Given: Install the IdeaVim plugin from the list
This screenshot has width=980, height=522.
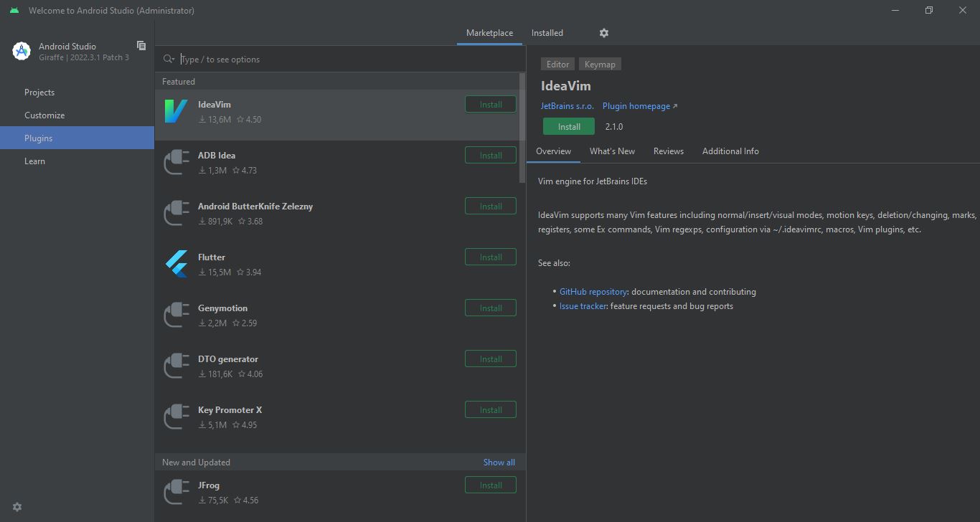Looking at the screenshot, I should pos(491,105).
